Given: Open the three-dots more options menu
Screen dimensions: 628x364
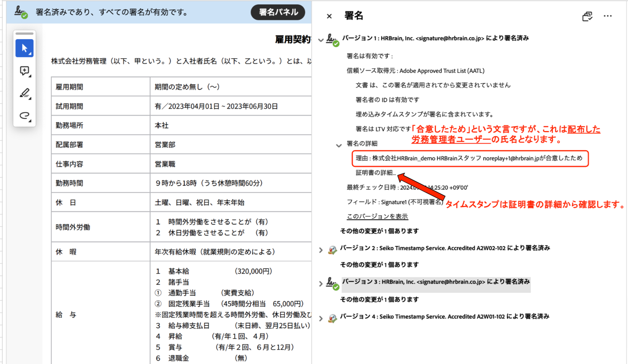Looking at the screenshot, I should pyautogui.click(x=608, y=16).
